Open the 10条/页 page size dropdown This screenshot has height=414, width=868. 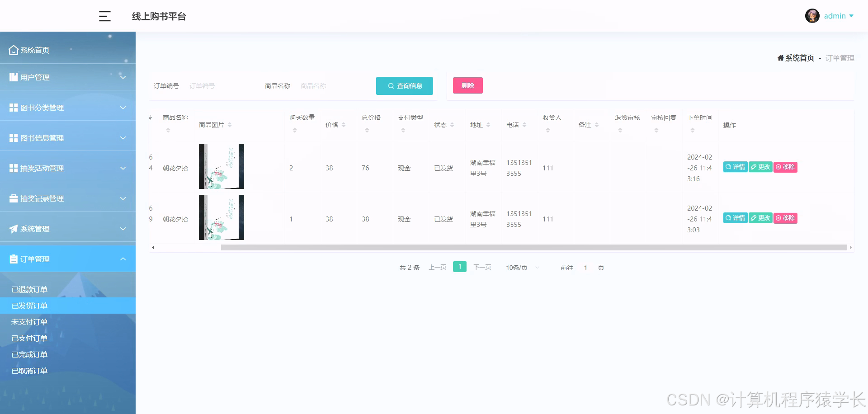pos(523,267)
